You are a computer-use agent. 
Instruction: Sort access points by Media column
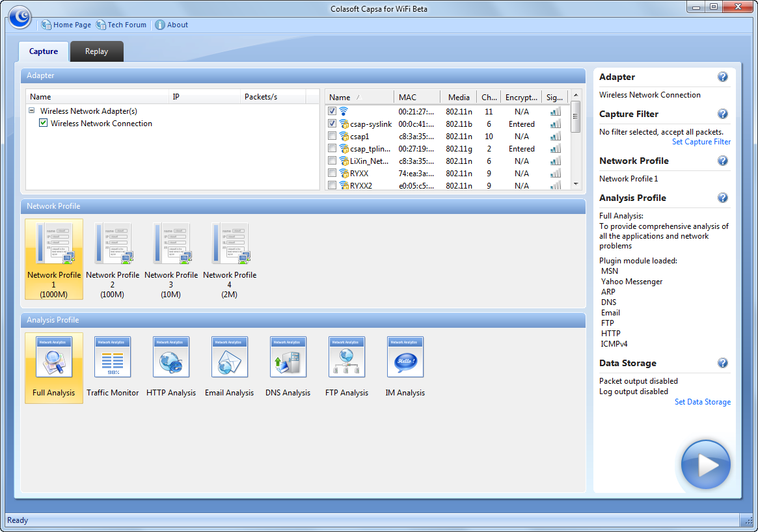[x=458, y=97]
